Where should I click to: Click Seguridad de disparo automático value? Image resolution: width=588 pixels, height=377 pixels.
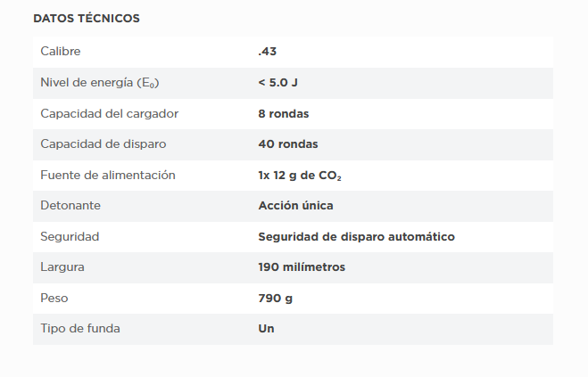pyautogui.click(x=356, y=236)
